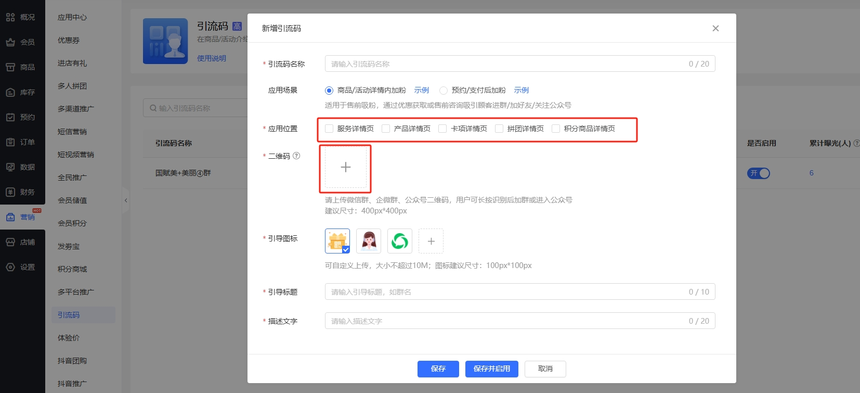This screenshot has height=393, width=860.
Task: Click the 保存并启用 button
Action: pos(491,369)
